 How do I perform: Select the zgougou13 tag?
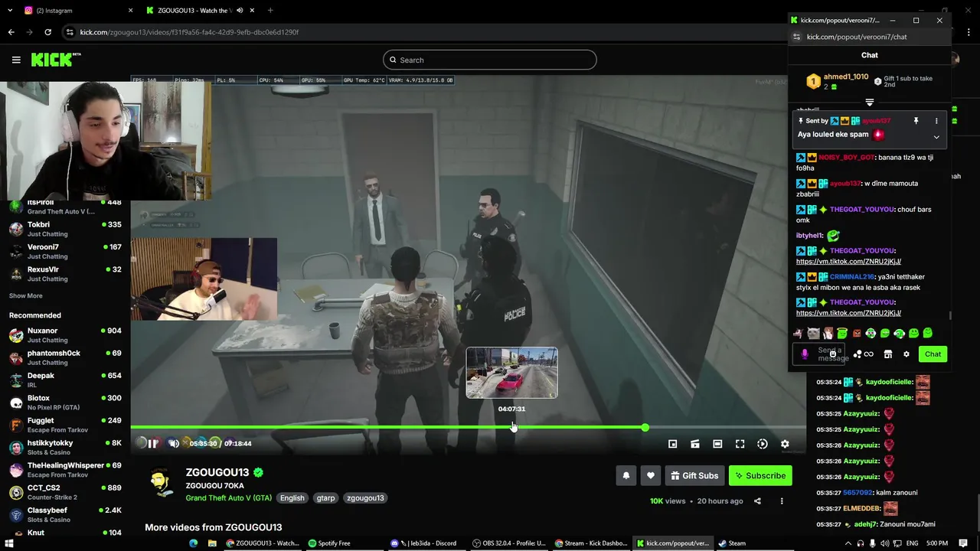tap(365, 498)
